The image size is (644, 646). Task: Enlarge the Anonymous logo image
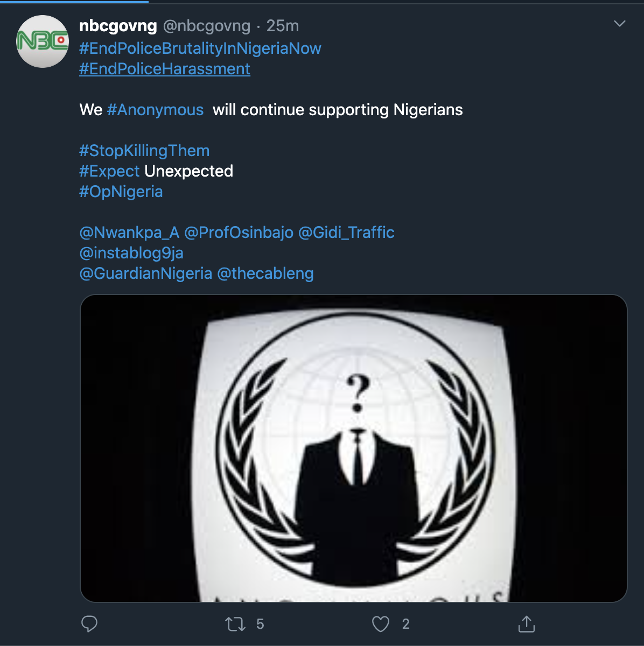(x=354, y=448)
